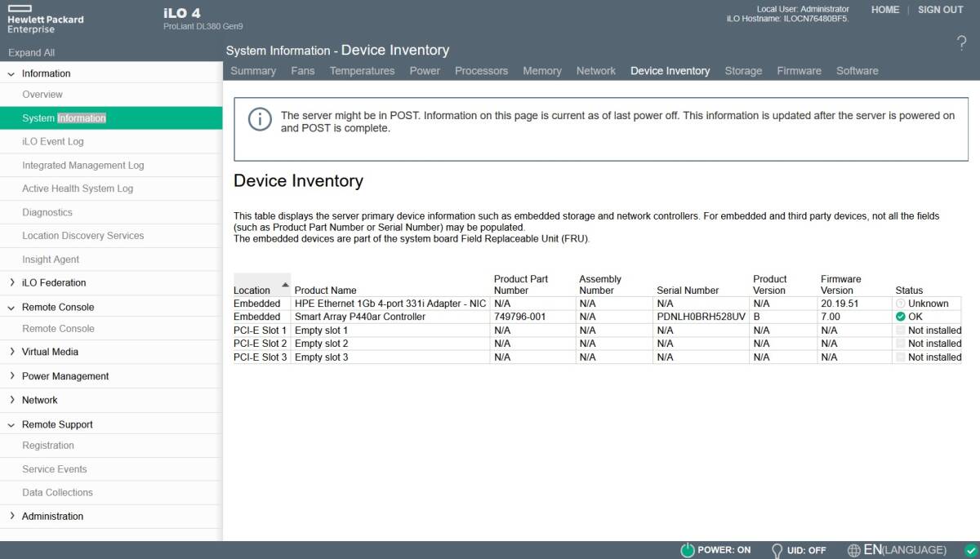
Task: Click the power status icon in footer
Action: [x=688, y=550]
